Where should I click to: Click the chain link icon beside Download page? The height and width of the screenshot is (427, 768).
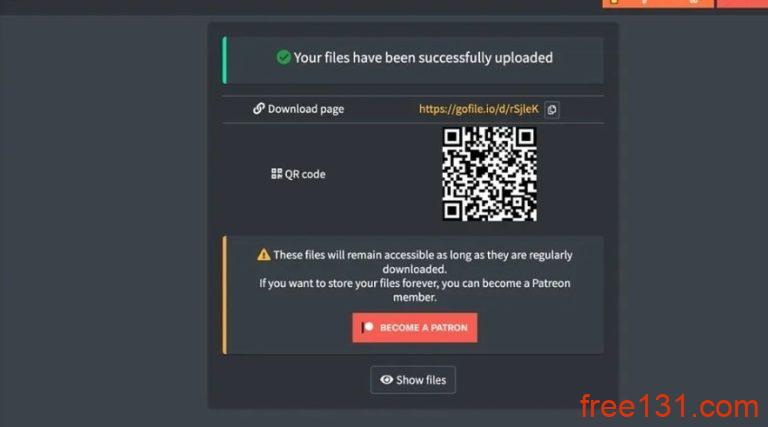pos(259,108)
